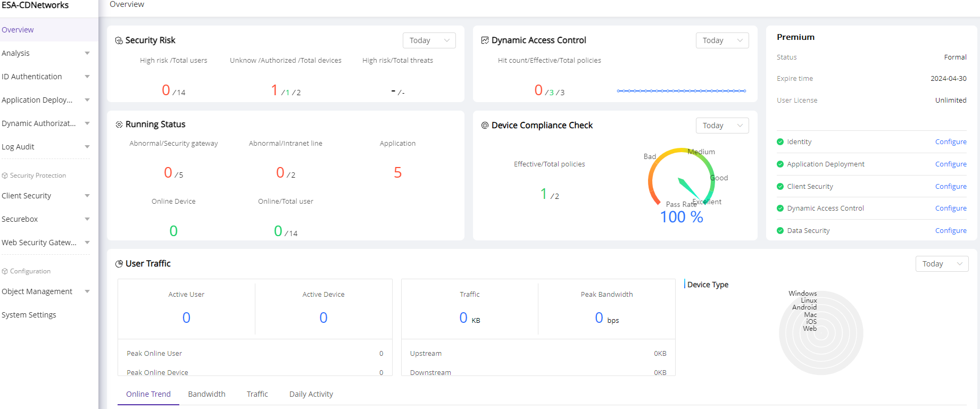Open the Security Risk Today dropdown
This screenshot has height=409, width=980.
click(x=429, y=40)
